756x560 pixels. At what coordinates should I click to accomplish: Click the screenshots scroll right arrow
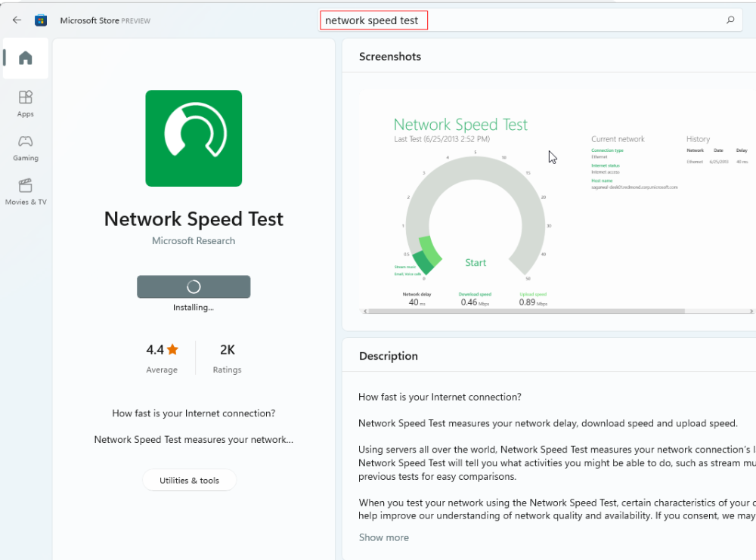(x=751, y=311)
